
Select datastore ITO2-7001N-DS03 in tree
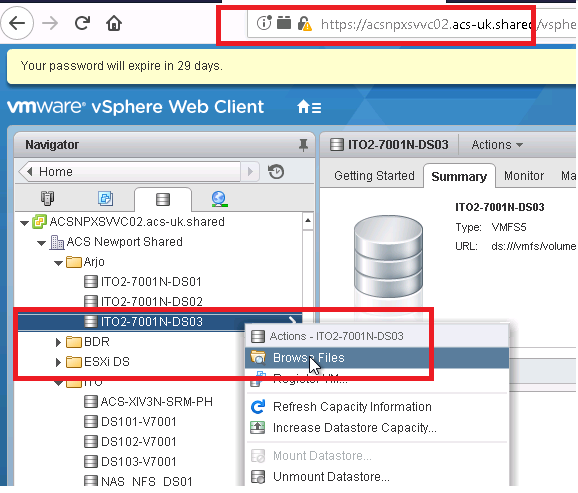click(x=152, y=322)
